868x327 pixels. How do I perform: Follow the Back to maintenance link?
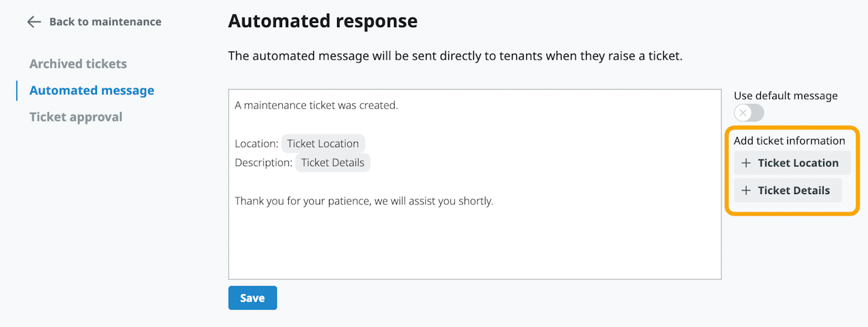pos(105,22)
